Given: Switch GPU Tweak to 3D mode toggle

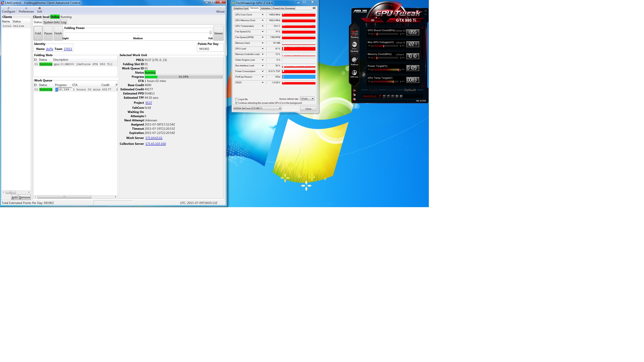Looking at the screenshot, I should [x=372, y=20].
